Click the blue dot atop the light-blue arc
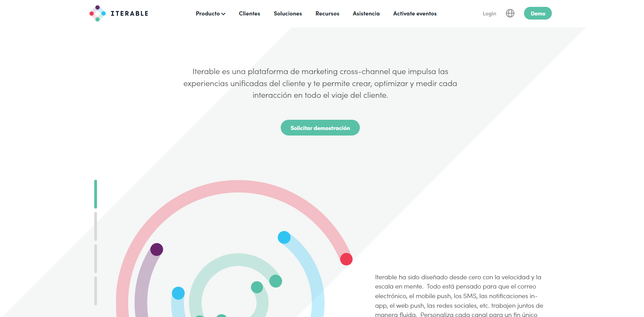This screenshot has height=317, width=644. tap(284, 237)
